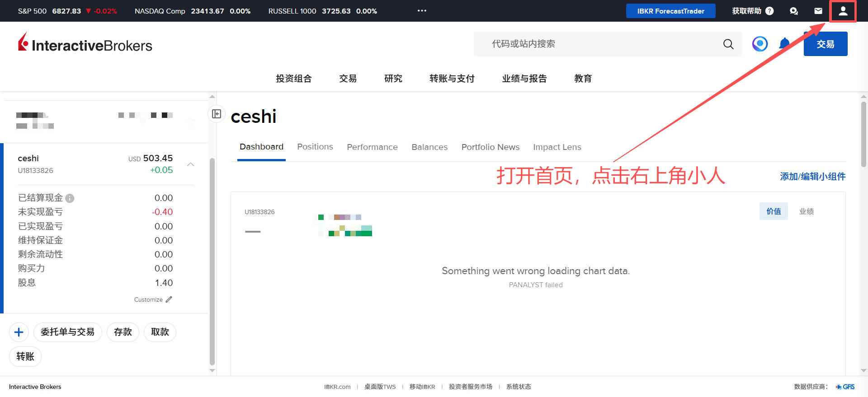Click the info icon beside 已结算现金
868x397 pixels.
pos(70,198)
